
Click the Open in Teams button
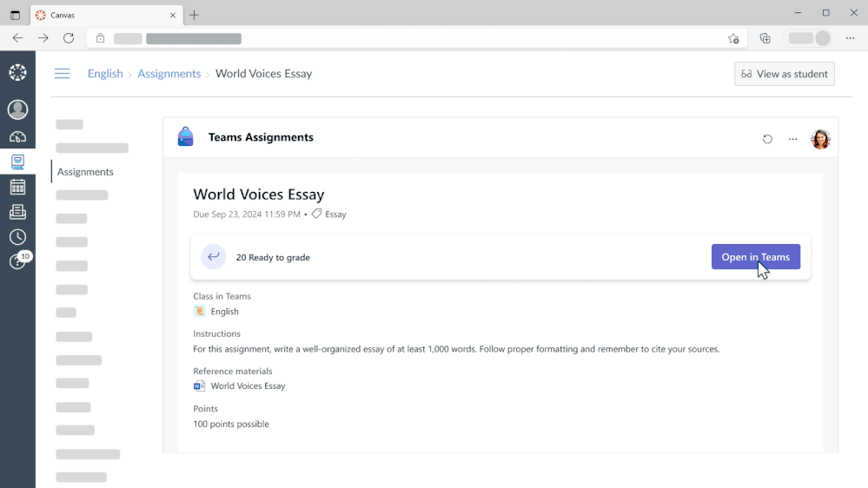click(x=756, y=257)
